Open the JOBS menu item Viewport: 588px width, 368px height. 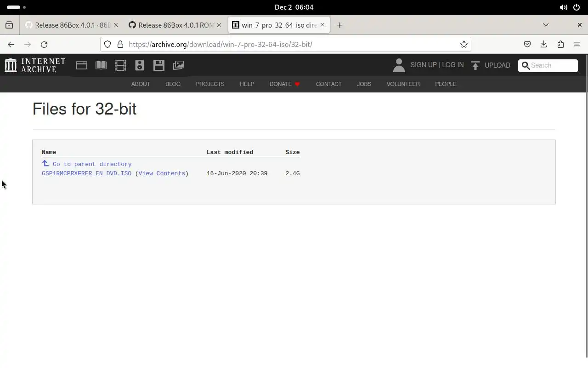[x=364, y=84]
